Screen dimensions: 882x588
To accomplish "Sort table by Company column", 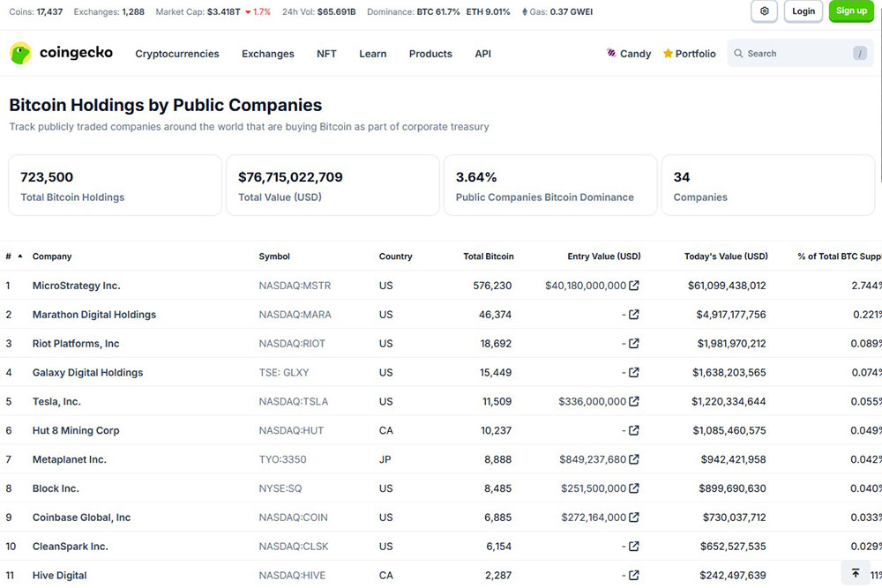I will pos(52,257).
